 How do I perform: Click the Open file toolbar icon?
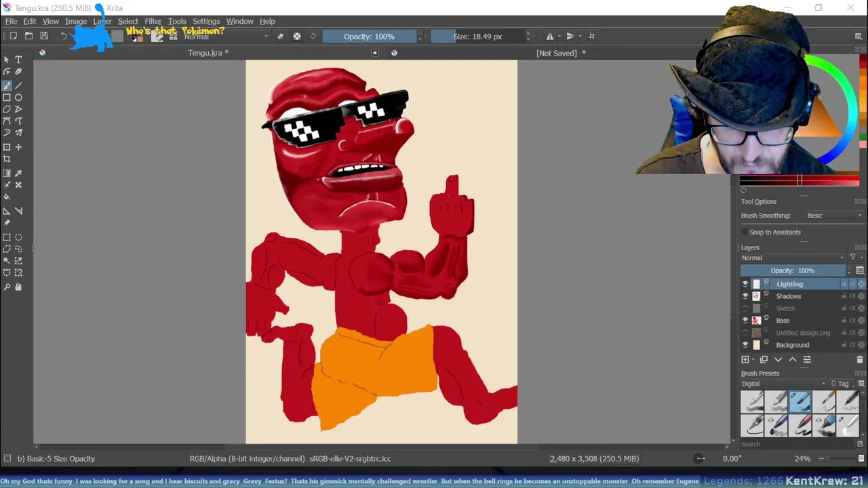pyautogui.click(x=28, y=36)
